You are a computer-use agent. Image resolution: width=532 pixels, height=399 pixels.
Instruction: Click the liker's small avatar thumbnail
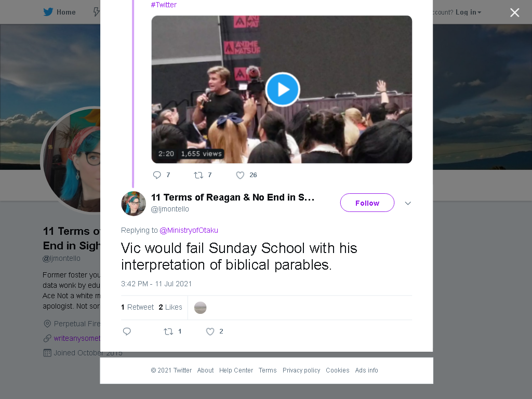pos(200,308)
